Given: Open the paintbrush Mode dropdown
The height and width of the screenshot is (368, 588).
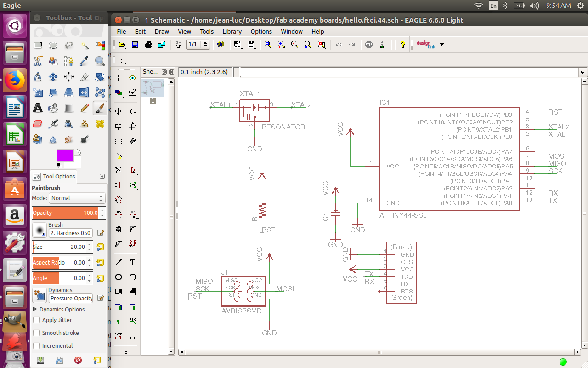Looking at the screenshot, I should pos(77,198).
